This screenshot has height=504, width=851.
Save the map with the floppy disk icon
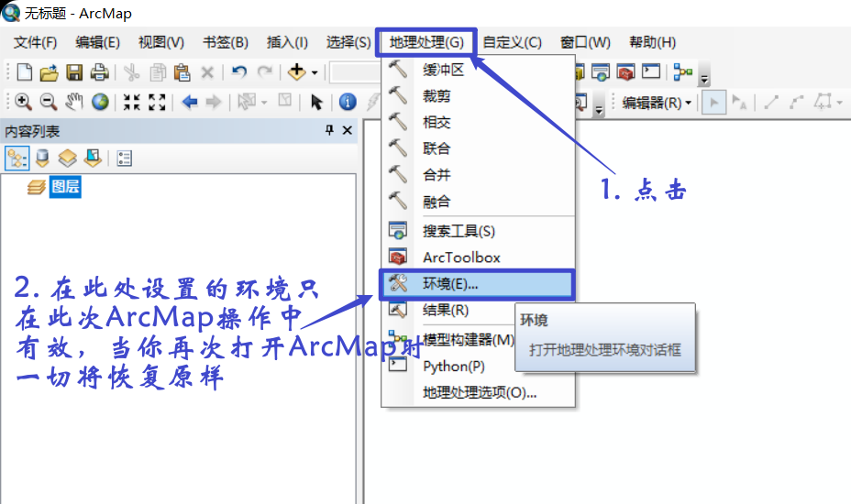(x=74, y=72)
